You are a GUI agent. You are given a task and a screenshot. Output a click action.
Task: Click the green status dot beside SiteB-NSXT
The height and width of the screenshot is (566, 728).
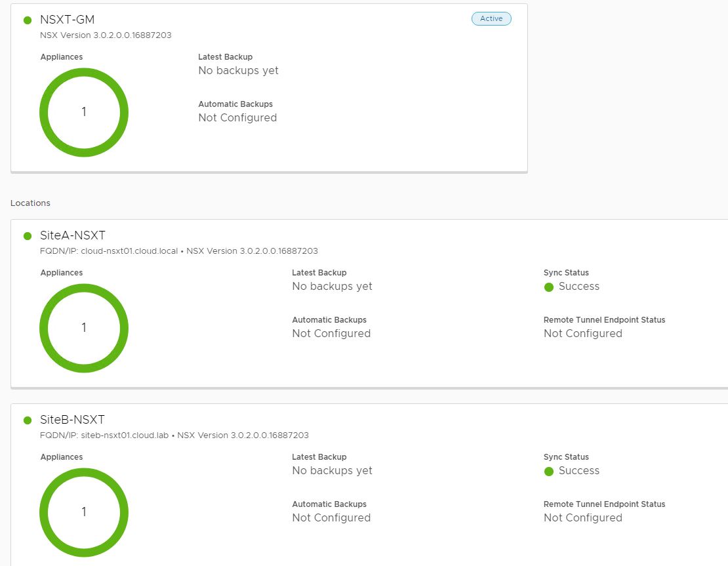click(x=28, y=420)
